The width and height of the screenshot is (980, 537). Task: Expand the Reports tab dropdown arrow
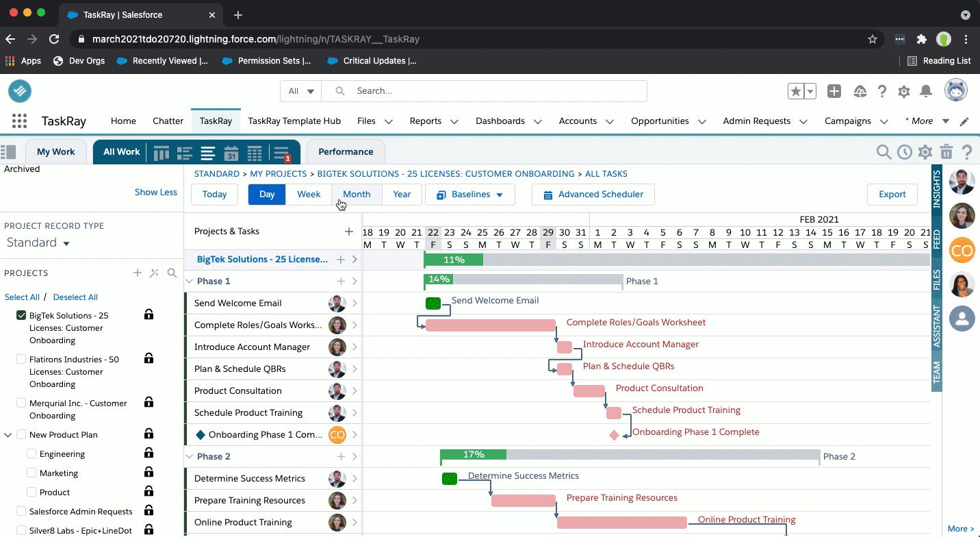454,121
